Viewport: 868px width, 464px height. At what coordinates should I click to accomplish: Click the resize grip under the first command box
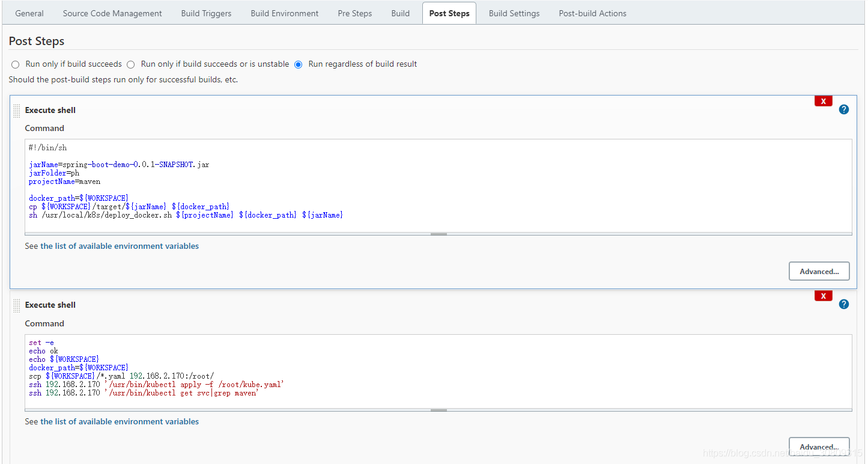[x=438, y=233]
